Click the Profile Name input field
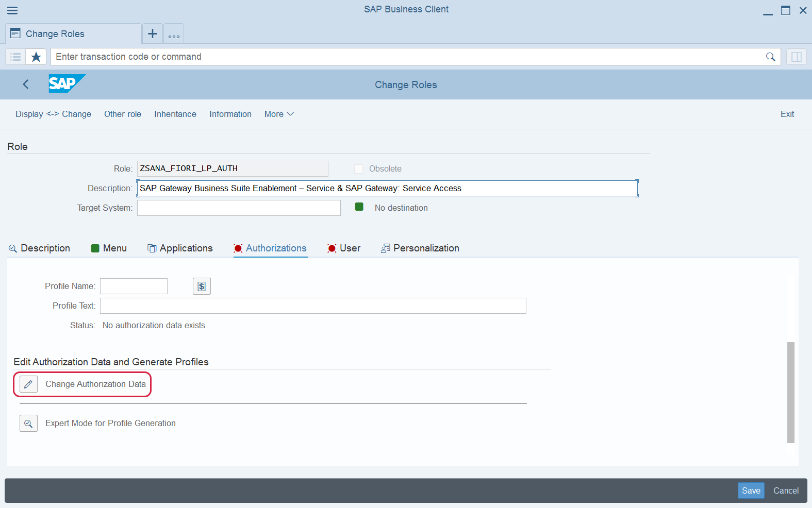 (134, 286)
